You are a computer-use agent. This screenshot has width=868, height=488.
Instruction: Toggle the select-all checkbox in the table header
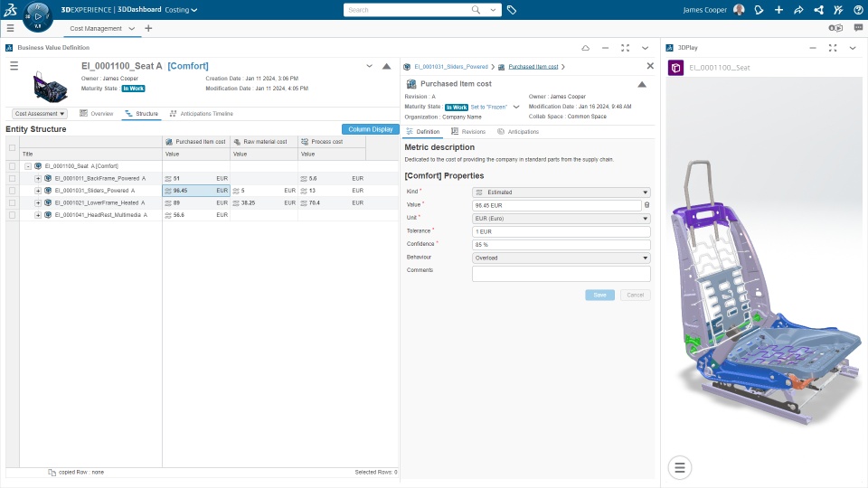point(12,147)
